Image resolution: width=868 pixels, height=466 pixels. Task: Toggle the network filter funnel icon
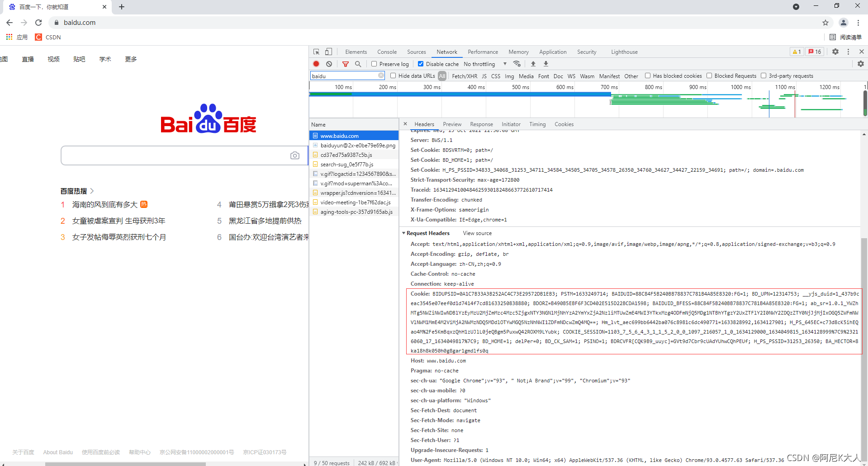coord(346,64)
